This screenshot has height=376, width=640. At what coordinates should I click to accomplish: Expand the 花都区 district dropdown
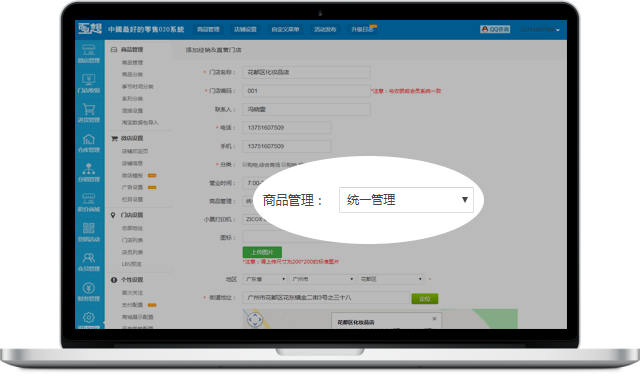tap(391, 279)
